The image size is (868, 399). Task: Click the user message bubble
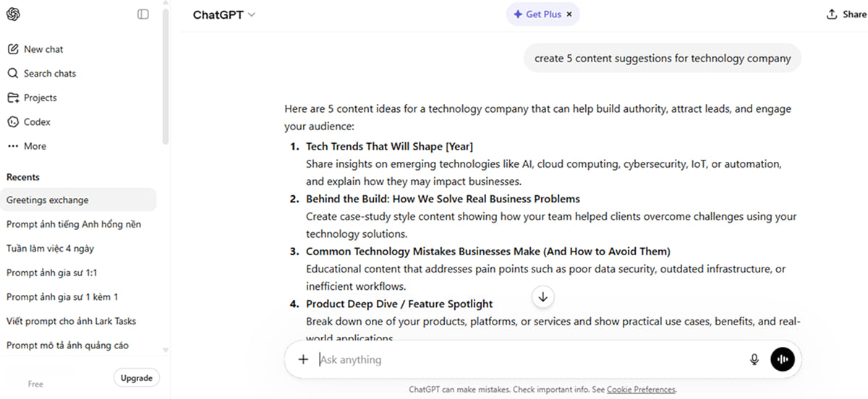pos(663,58)
